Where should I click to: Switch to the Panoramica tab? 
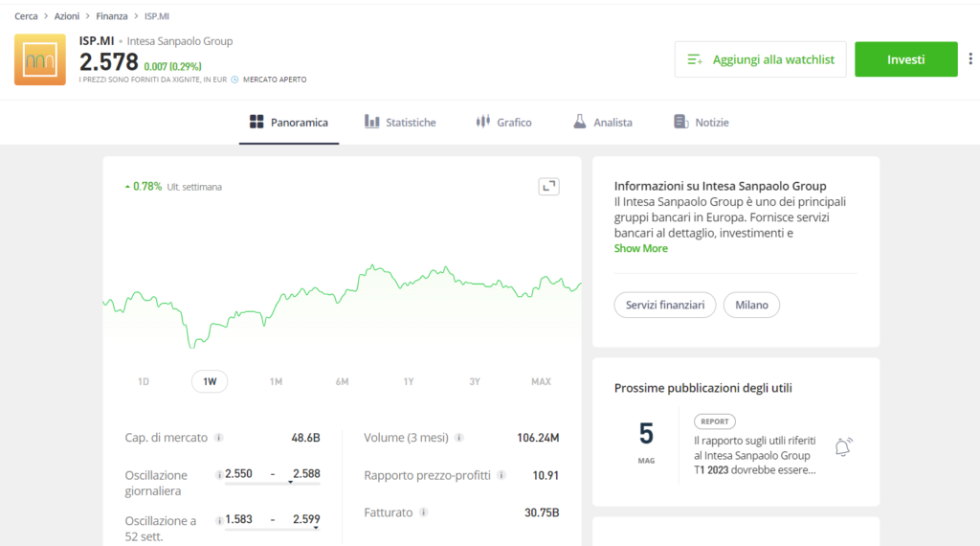click(x=289, y=122)
